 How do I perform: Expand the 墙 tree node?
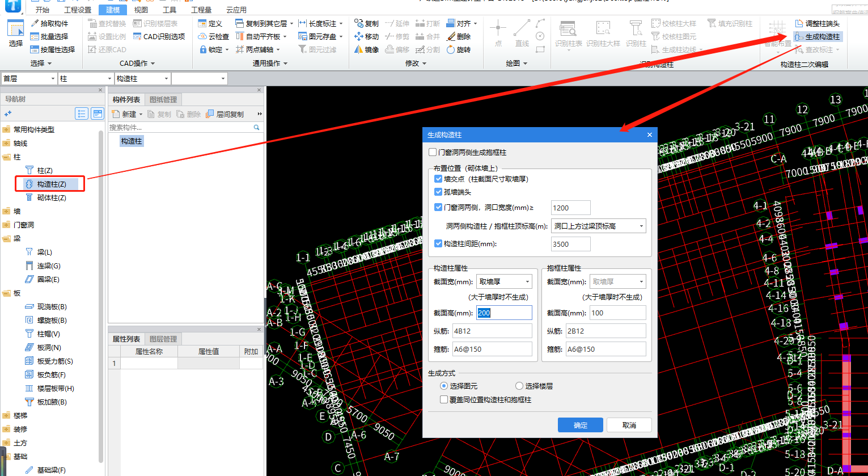(6, 211)
